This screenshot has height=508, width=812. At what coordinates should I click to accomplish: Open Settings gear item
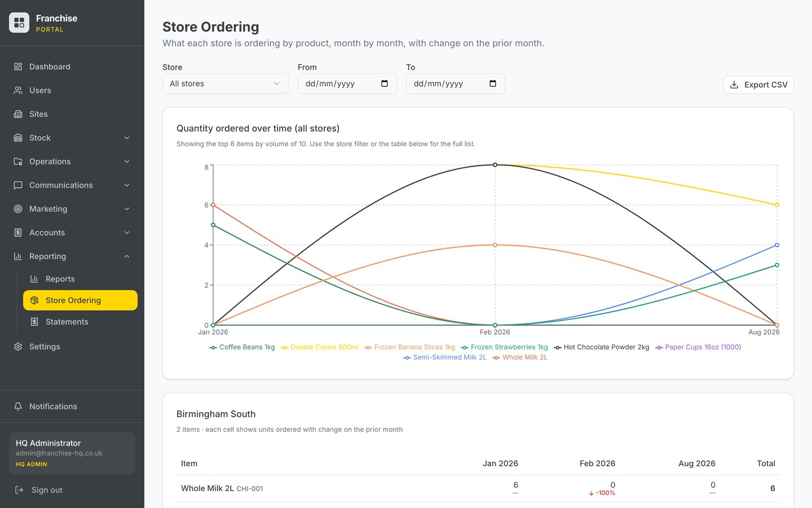pyautogui.click(x=72, y=347)
